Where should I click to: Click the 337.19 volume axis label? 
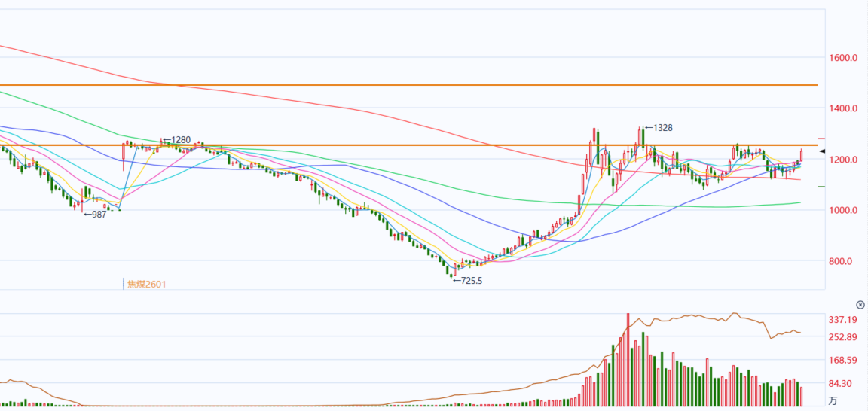(842, 320)
